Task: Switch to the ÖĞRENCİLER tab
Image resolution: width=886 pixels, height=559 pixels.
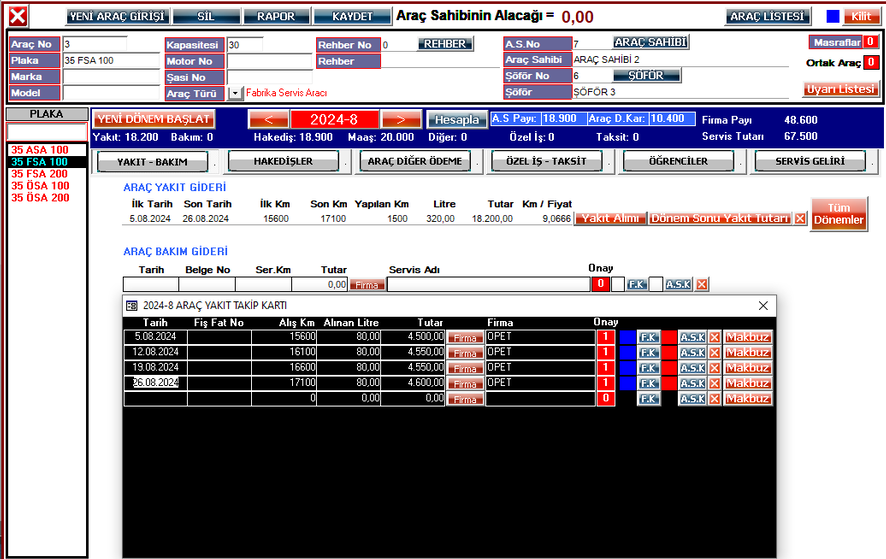Action: pyautogui.click(x=677, y=162)
